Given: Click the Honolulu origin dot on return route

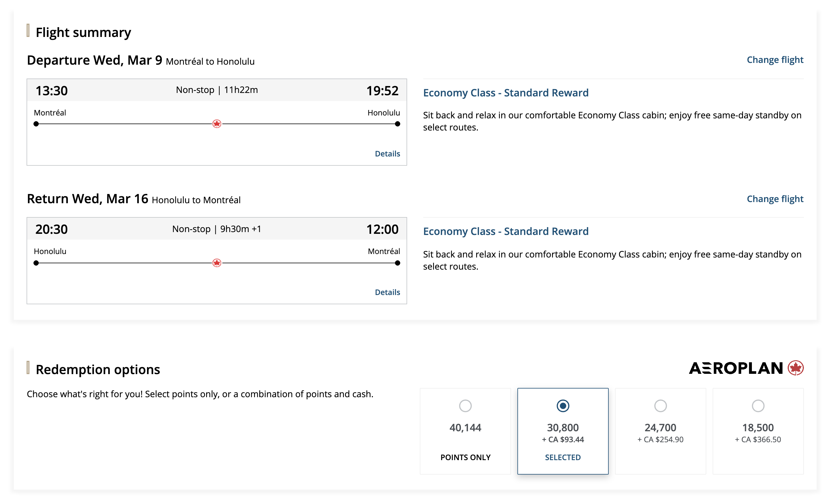Looking at the screenshot, I should [36, 263].
